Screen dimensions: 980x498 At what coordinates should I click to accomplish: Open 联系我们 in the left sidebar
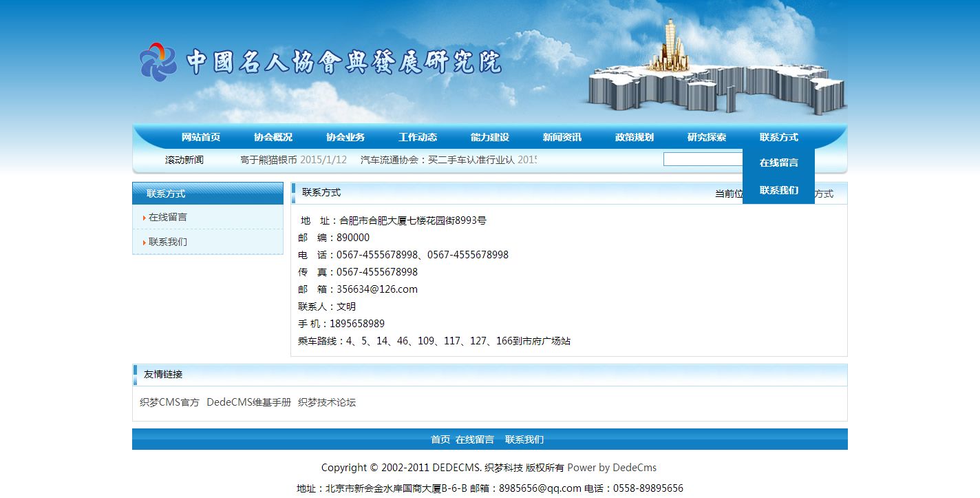[x=168, y=242]
